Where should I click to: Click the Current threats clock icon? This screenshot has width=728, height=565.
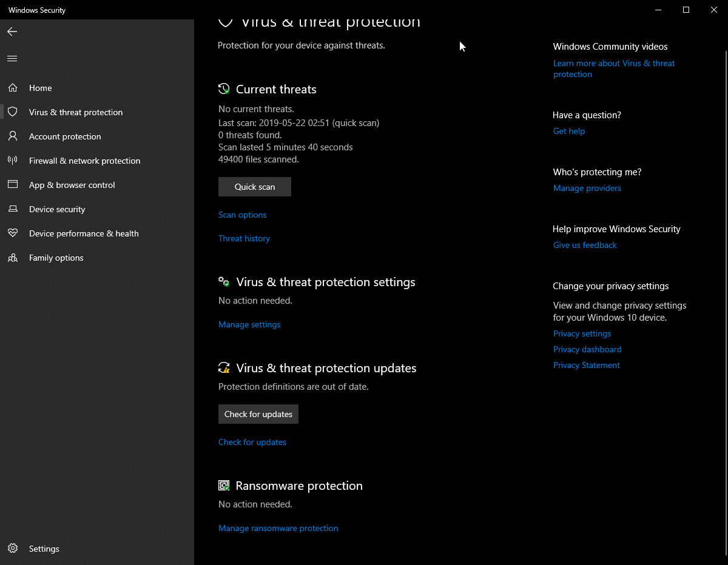pyautogui.click(x=224, y=89)
